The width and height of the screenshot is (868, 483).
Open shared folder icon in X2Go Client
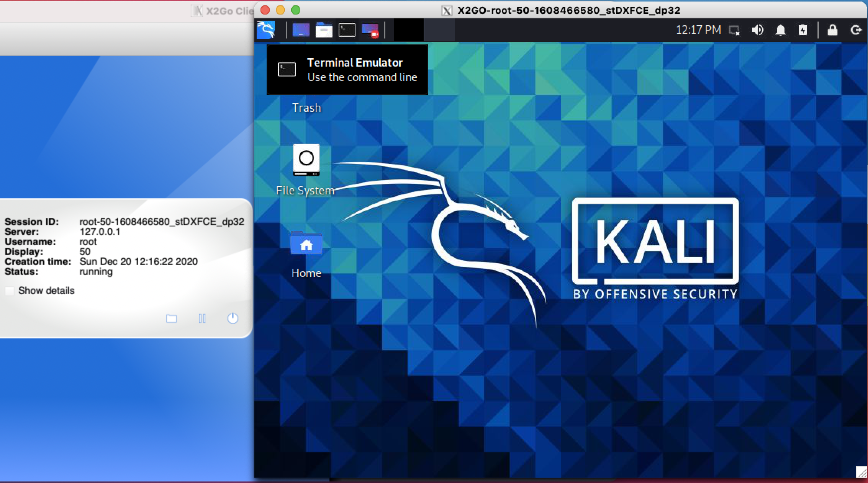pyautogui.click(x=171, y=318)
